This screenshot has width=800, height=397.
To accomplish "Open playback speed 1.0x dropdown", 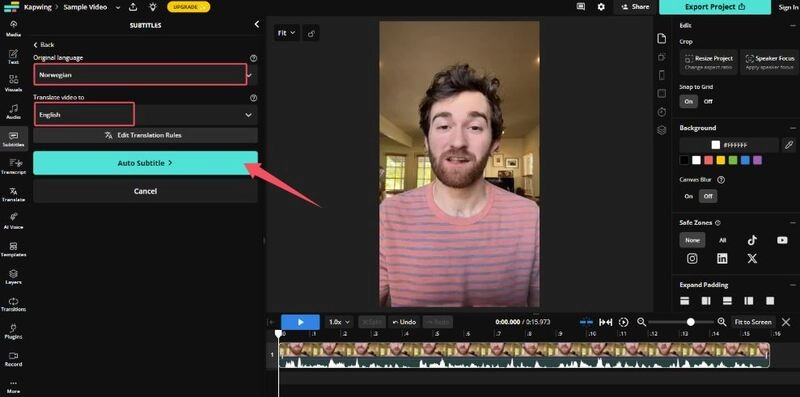I will pos(339,322).
